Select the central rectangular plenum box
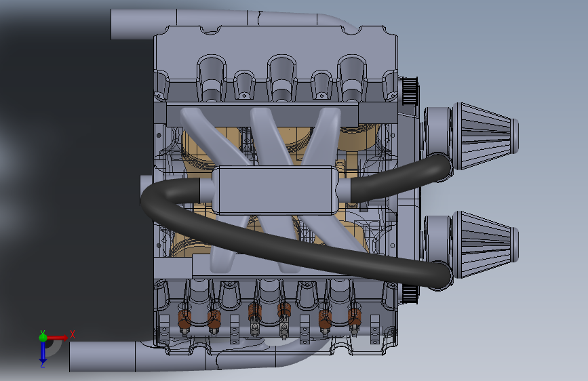The height and width of the screenshot is (381, 588). point(275,190)
